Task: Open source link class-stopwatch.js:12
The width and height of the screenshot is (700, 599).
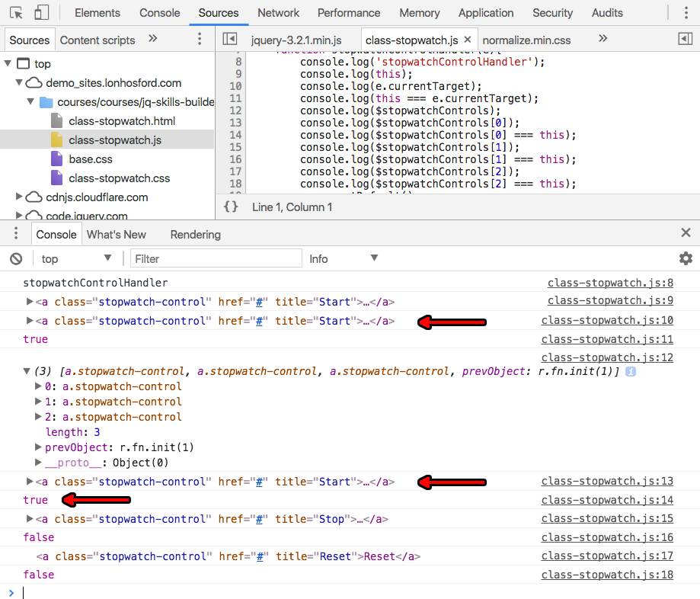Action: (x=607, y=357)
